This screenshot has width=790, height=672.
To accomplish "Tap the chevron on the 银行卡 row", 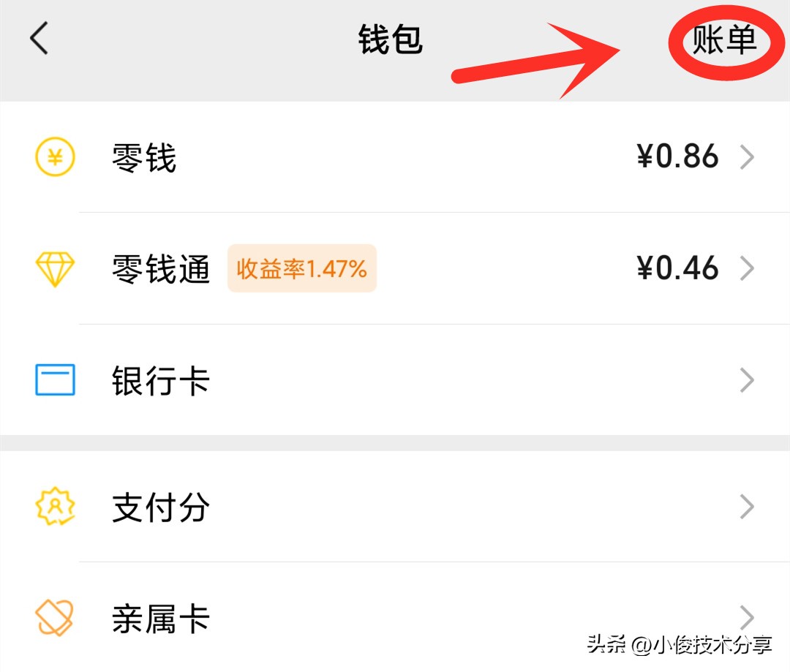I will pyautogui.click(x=747, y=380).
